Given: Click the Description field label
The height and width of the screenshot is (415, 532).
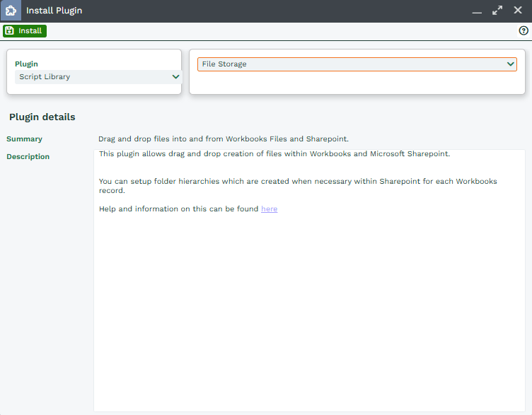Looking at the screenshot, I should 28,157.
